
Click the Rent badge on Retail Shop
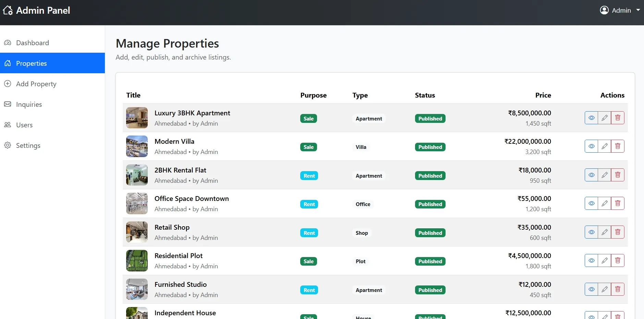[x=309, y=232]
